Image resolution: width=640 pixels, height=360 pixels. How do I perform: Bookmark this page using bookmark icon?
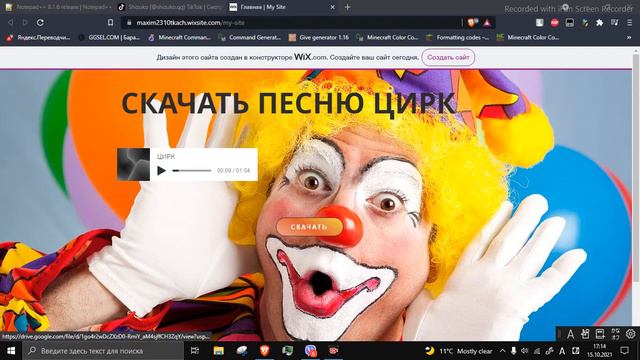pyautogui.click(x=110, y=22)
